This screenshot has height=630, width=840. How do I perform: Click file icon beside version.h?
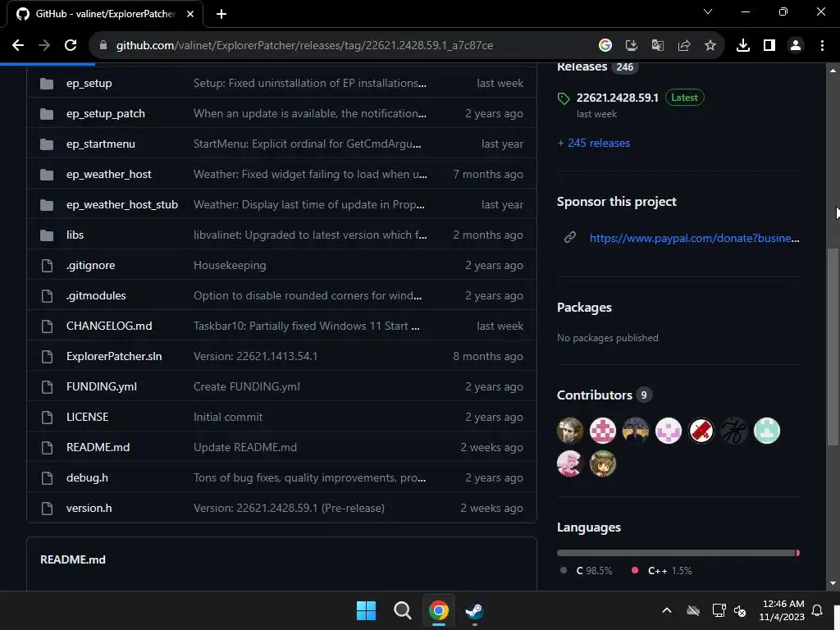[x=47, y=508]
